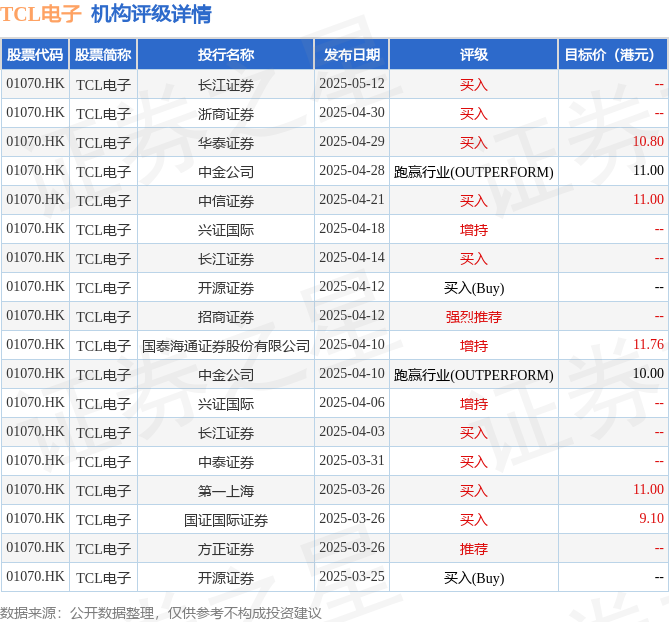Click 招商证券 broker name cell
The height and width of the screenshot is (622, 669).
(226, 317)
